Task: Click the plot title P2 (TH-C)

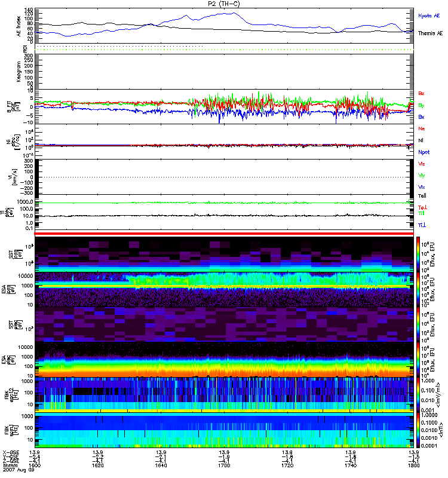Action: point(224,4)
